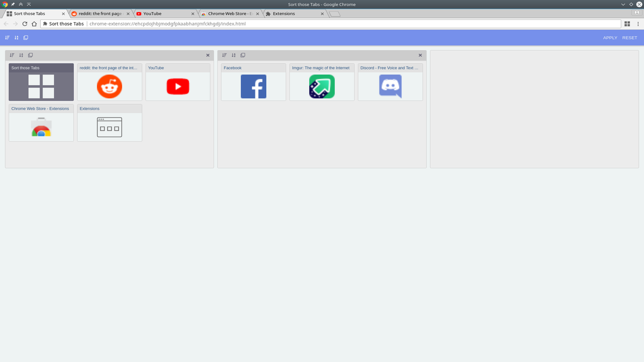Switch to the Extensions browser tab
This screenshot has height=362, width=644.
coord(295,14)
